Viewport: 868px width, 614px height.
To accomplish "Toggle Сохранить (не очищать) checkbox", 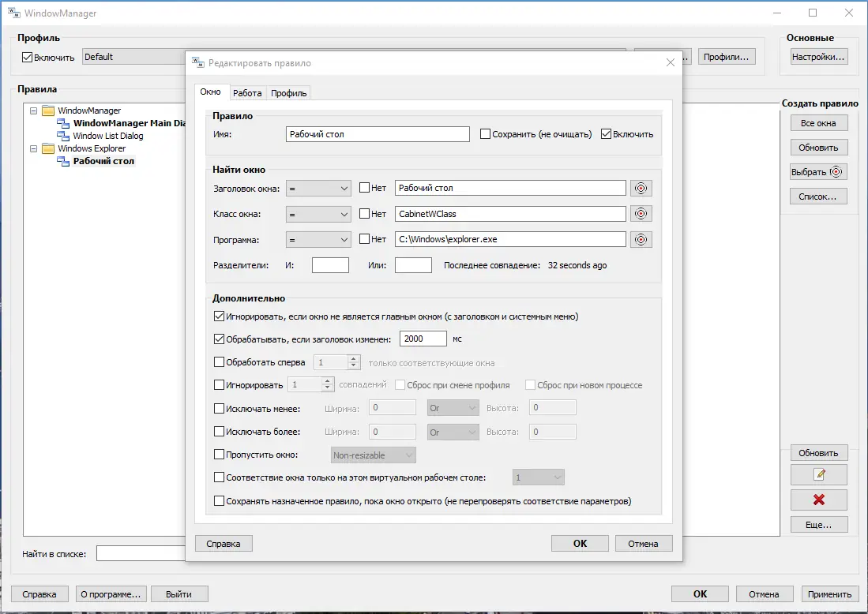I will 485,134.
